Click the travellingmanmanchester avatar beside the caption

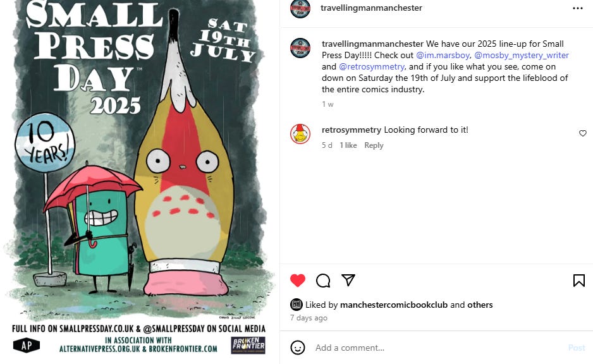pos(300,48)
